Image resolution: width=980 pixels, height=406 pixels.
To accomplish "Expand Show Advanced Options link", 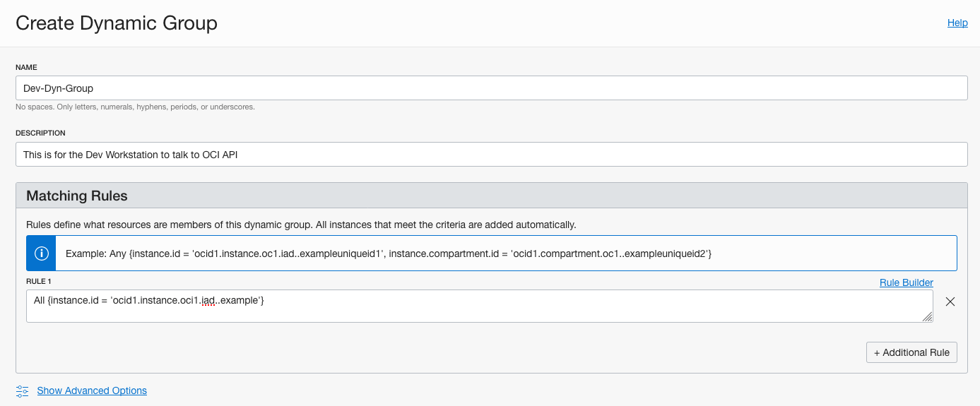I will click(x=92, y=390).
